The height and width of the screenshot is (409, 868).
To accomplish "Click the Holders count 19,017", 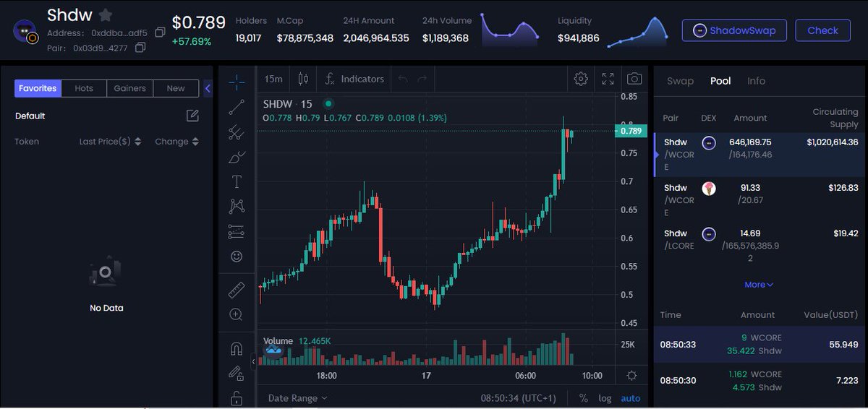I will click(x=248, y=38).
